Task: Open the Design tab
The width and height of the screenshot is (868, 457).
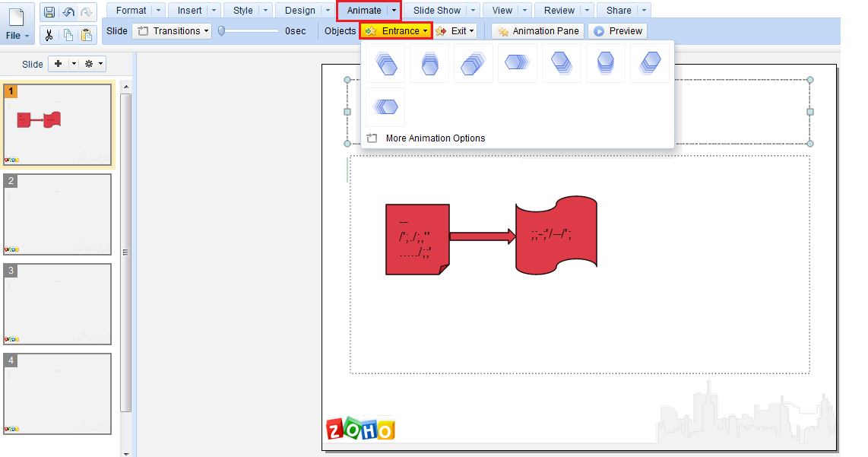Action: (x=300, y=11)
